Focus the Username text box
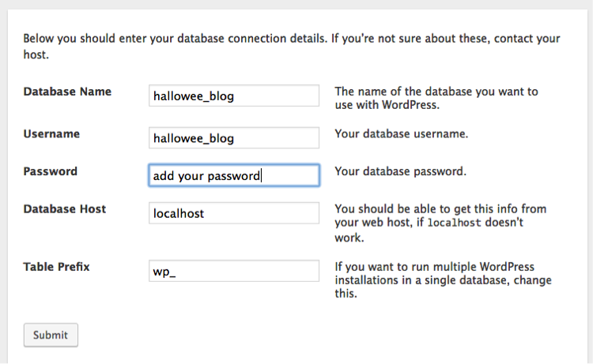This screenshot has height=364, width=593. [x=234, y=138]
